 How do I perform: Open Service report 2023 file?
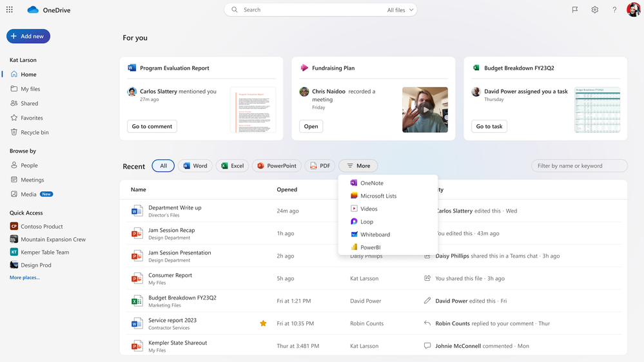(173, 320)
